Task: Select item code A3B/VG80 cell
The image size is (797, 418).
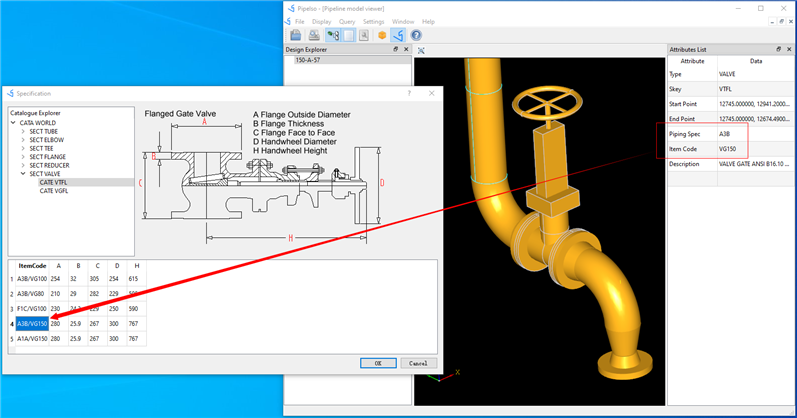Action: (32, 294)
